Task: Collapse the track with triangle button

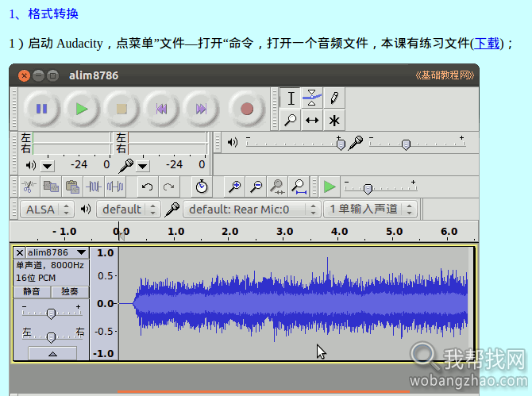Action: pos(52,354)
